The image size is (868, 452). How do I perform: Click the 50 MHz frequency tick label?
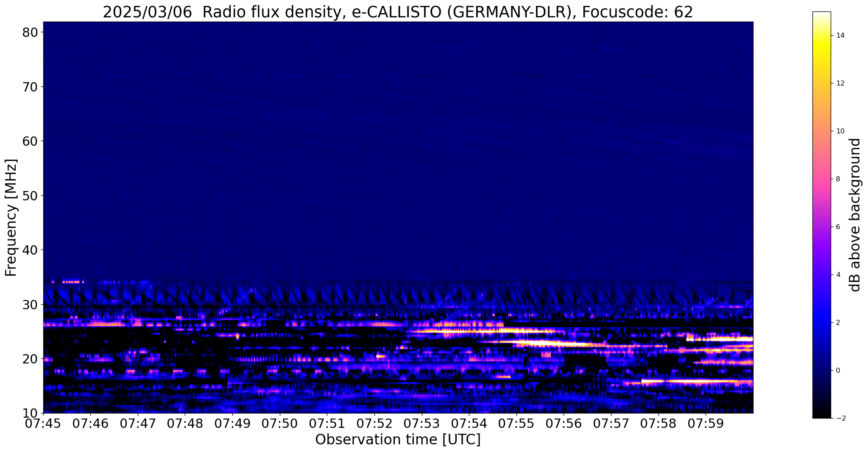tap(30, 196)
